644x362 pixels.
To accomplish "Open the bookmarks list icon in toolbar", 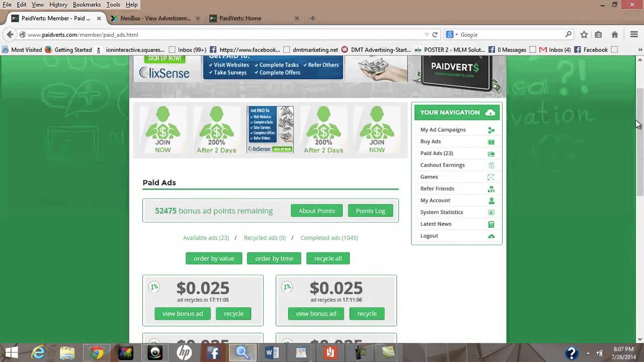I will (x=598, y=35).
